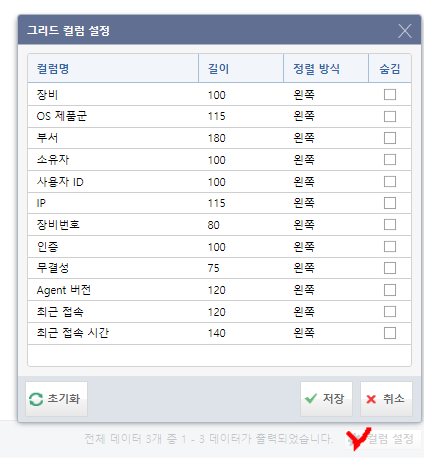Tick the 숨김 checkbox for IP row
The width and height of the screenshot is (424, 461).
pos(390,203)
